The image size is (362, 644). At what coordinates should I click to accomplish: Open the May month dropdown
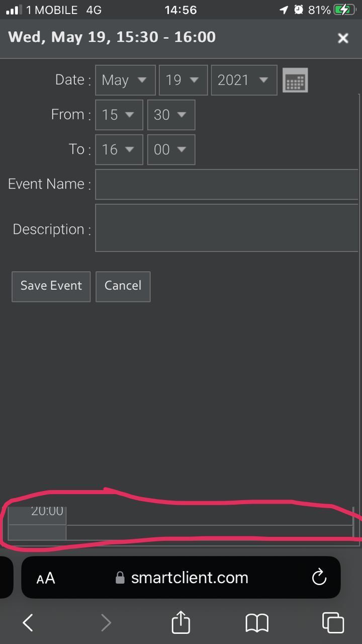pos(125,80)
